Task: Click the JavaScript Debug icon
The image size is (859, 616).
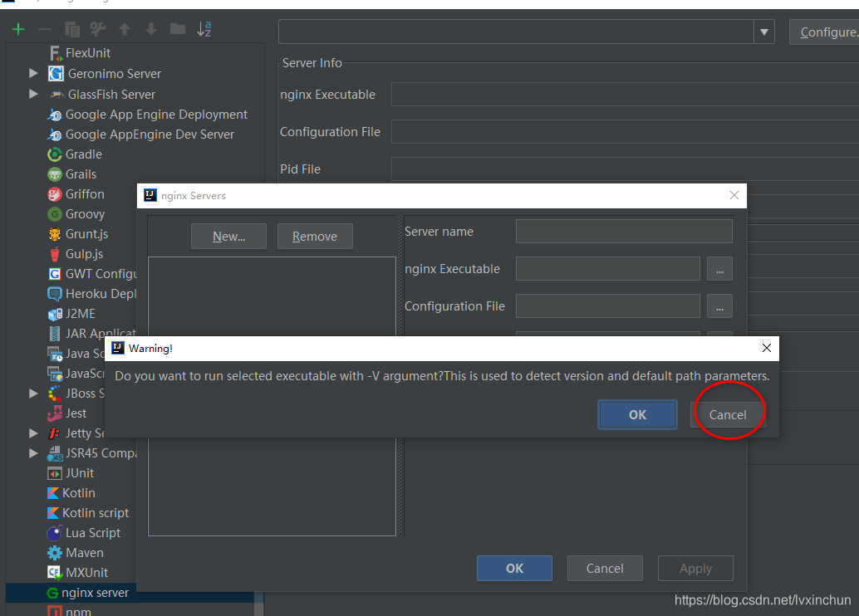Action: point(55,374)
